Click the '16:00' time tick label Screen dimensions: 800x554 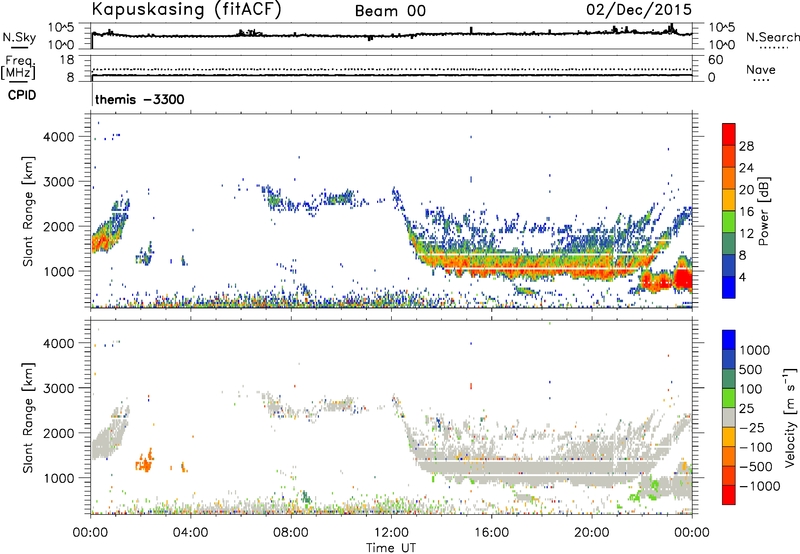click(x=491, y=533)
